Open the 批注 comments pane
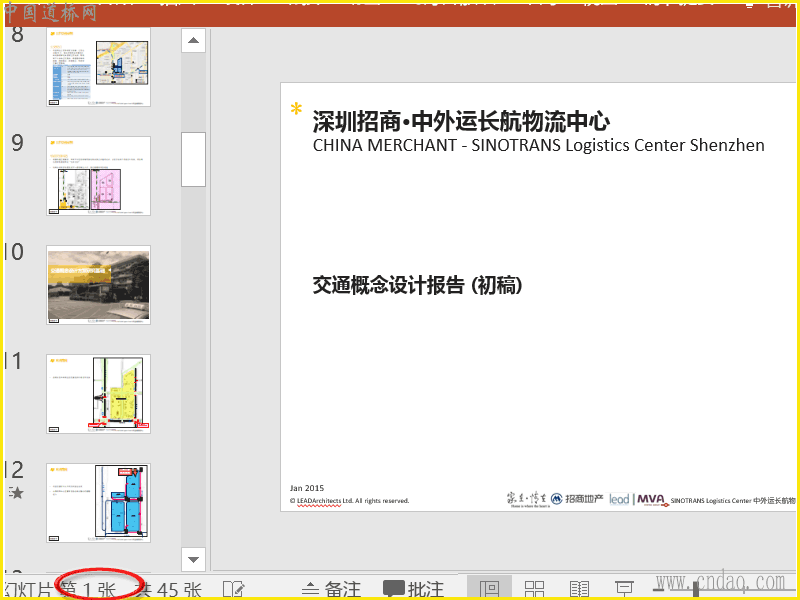Image resolution: width=800 pixels, height=600 pixels. [413, 589]
